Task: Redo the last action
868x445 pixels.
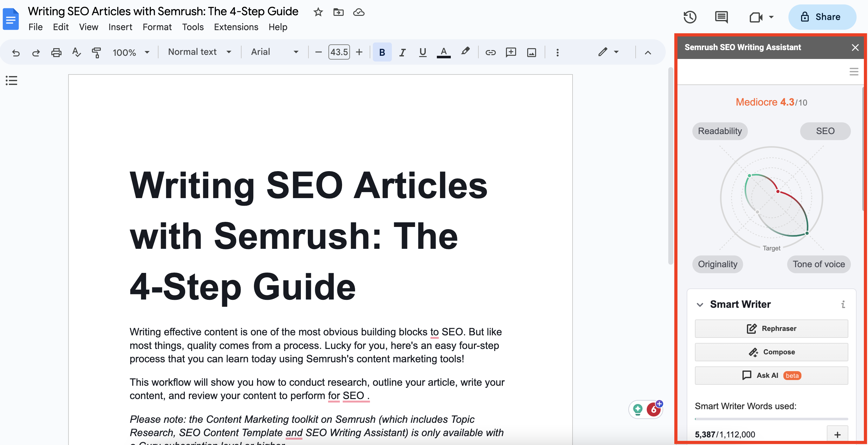Action: 36,53
